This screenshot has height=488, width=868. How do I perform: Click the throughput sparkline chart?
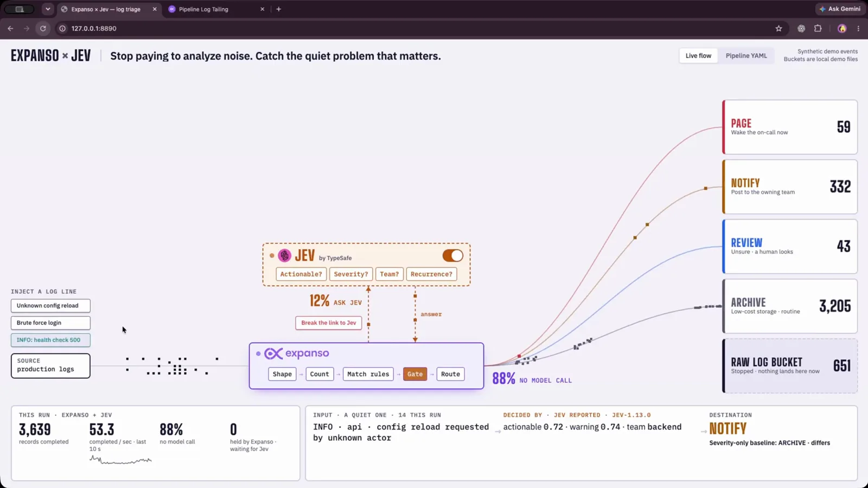coord(120,460)
